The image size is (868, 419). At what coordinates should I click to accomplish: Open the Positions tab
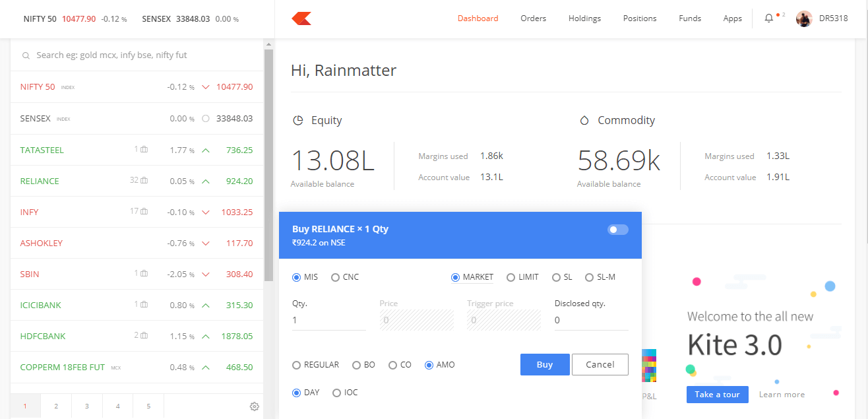click(x=640, y=18)
